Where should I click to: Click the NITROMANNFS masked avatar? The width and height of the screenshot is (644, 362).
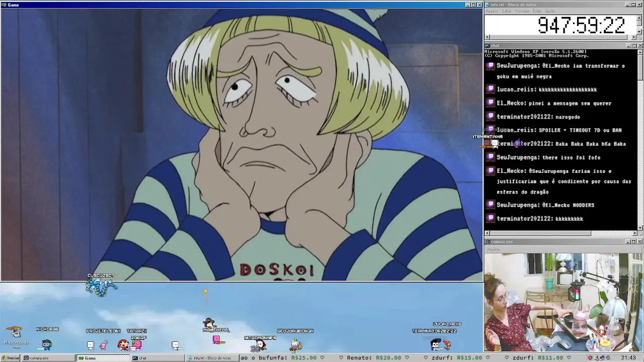[x=259, y=345]
